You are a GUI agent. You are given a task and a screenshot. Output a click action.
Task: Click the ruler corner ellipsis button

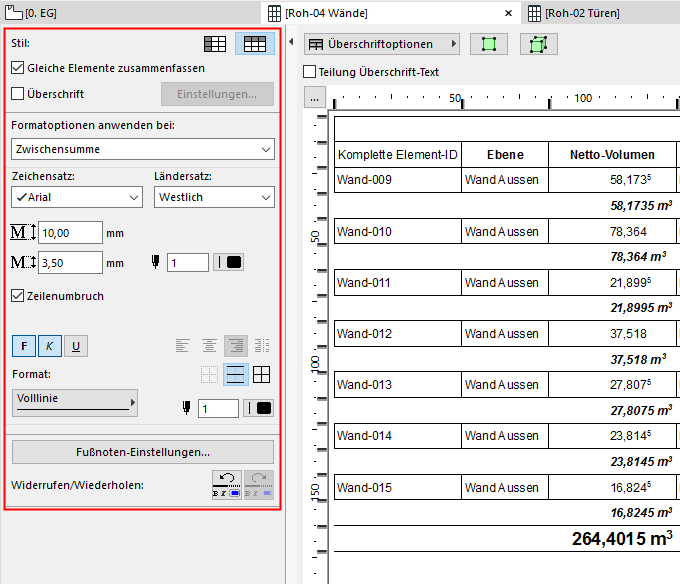[x=314, y=98]
